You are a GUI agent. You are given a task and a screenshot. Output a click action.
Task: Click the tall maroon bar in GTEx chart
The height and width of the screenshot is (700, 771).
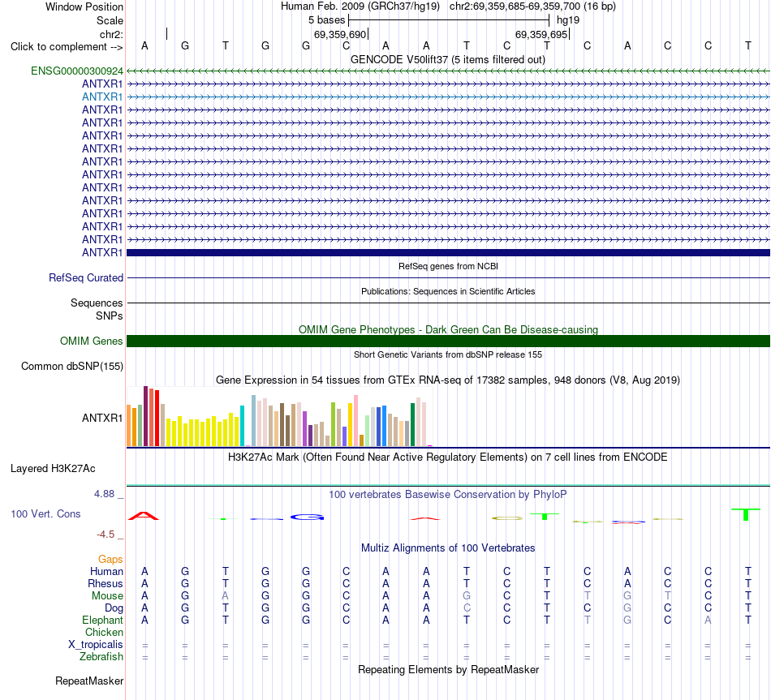tap(145, 416)
